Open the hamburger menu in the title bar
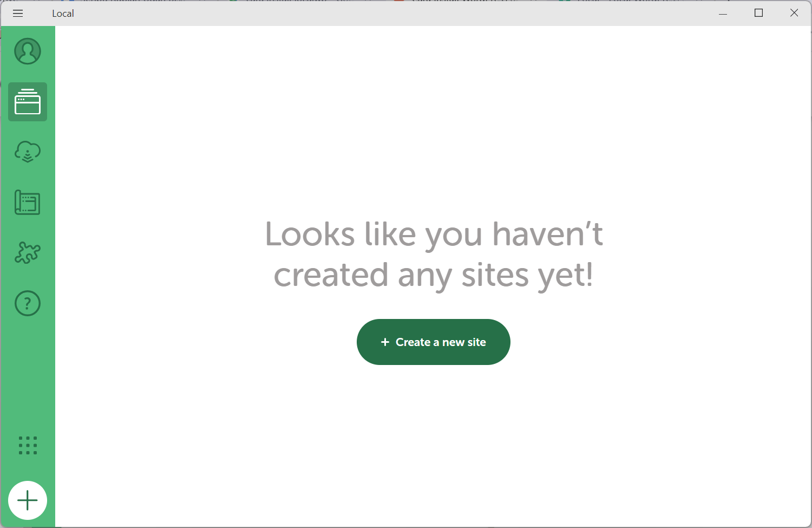Image resolution: width=812 pixels, height=528 pixels. click(18, 13)
